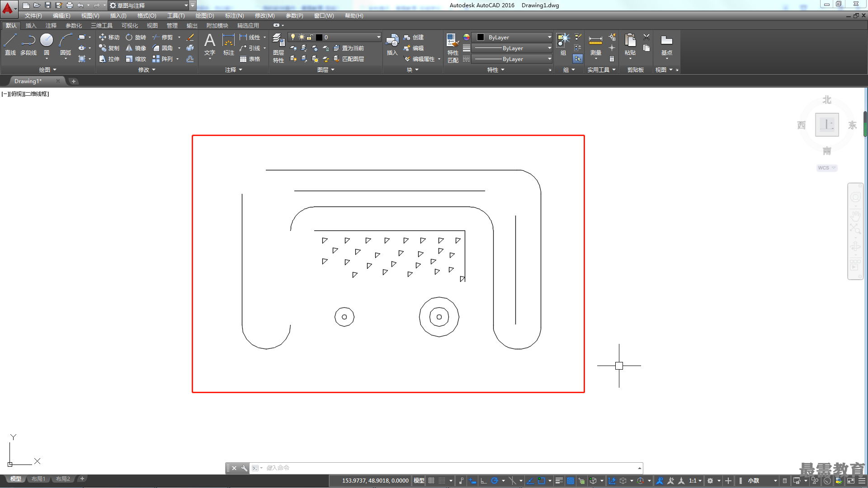Open the Format menu 格式(O)

click(146, 16)
